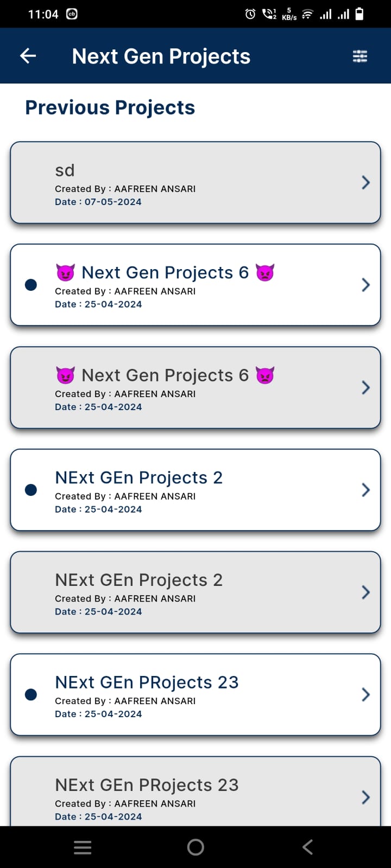Screen dimensions: 391x868
Task: Tap the date 07-05-2024 on the sd card
Action: (x=113, y=202)
